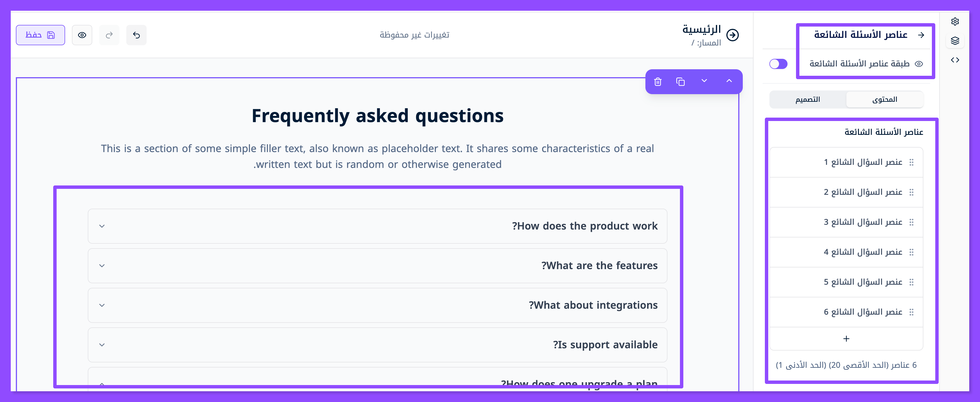Viewport: 980px width, 402px height.
Task: Click the undo arrow button
Action: point(136,35)
